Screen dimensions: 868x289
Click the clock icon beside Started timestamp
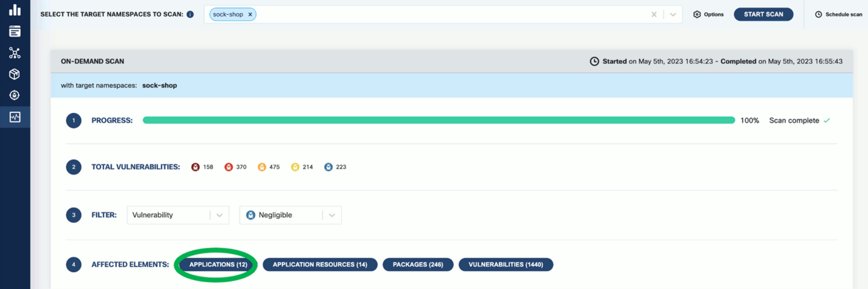594,61
